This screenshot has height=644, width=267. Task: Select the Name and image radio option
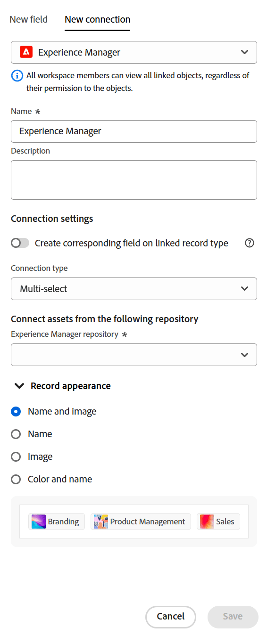16,411
